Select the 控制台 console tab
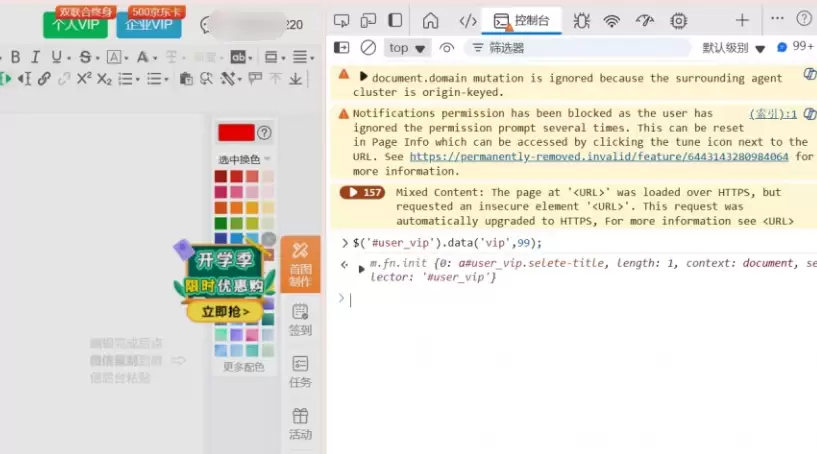The image size is (817, 454). [x=522, y=21]
